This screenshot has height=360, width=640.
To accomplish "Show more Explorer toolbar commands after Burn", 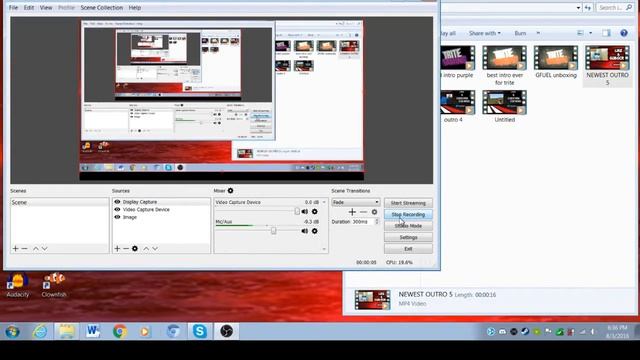I will [538, 33].
